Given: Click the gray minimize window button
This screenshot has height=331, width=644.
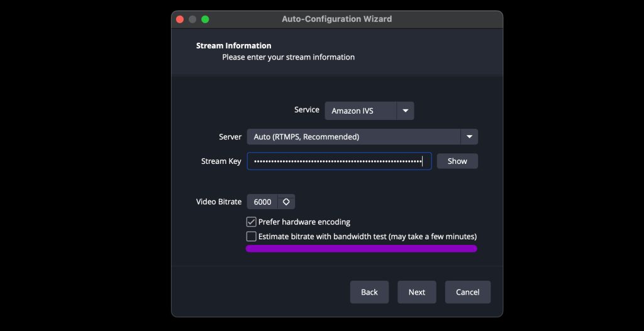Looking at the screenshot, I should coord(192,19).
